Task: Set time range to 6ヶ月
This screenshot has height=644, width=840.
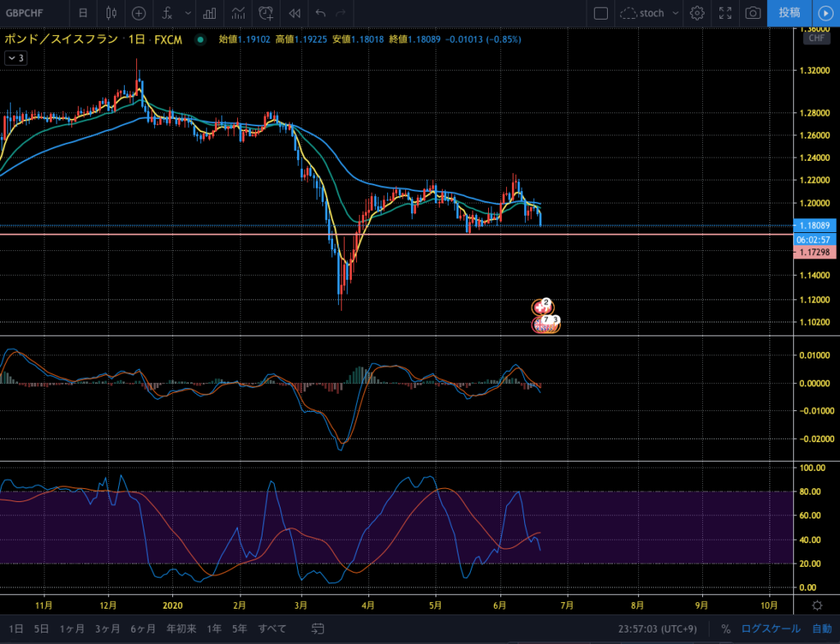Action: (x=143, y=628)
